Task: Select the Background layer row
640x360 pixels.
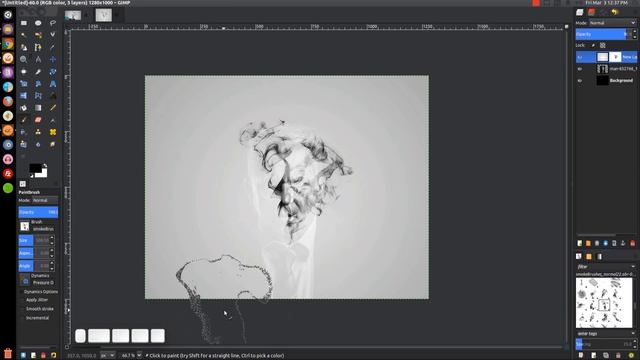Action: (x=607, y=80)
